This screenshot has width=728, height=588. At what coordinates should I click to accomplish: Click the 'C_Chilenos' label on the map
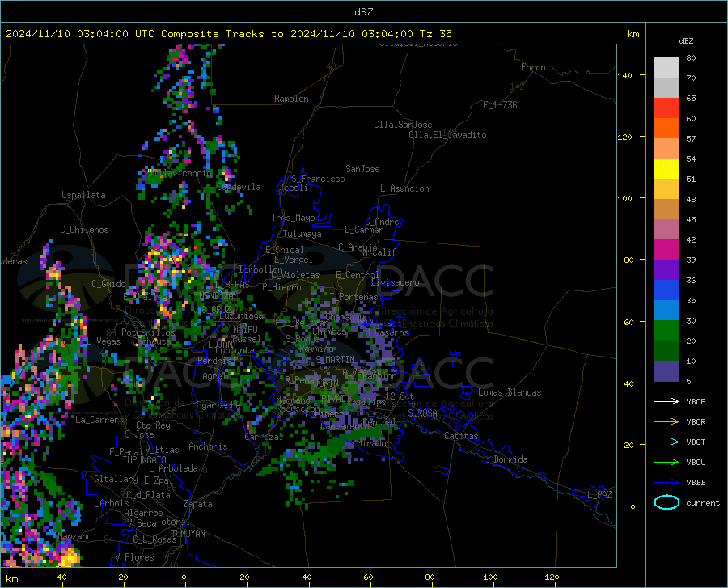tap(84, 230)
